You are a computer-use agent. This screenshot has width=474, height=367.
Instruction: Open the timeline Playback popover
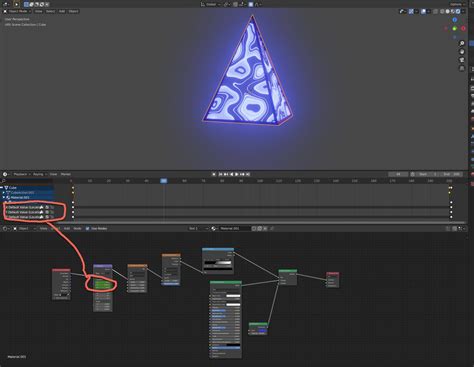coord(22,174)
